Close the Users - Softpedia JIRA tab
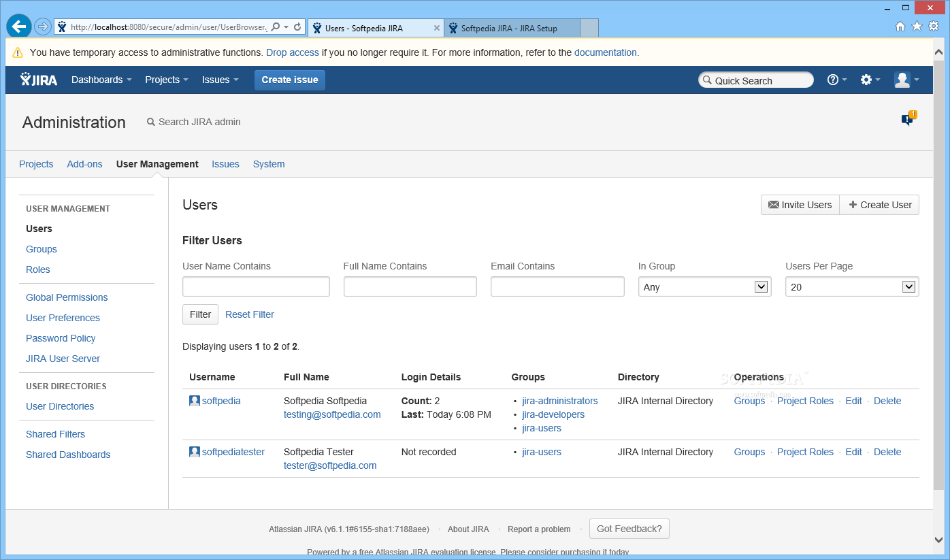 point(437,29)
